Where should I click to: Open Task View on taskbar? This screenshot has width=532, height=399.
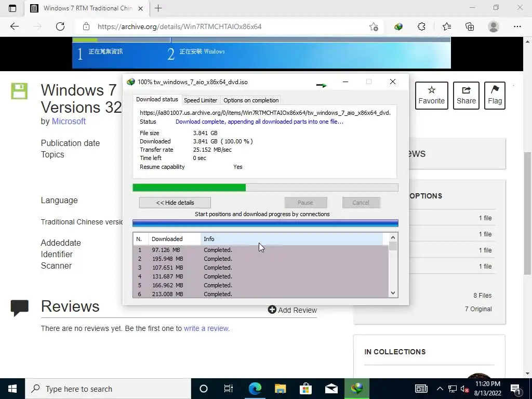click(229, 389)
